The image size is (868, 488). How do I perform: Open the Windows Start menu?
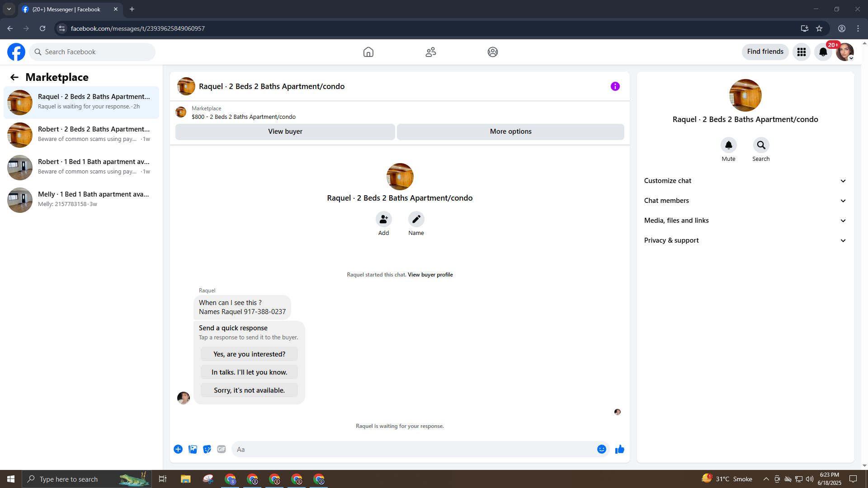[11, 479]
